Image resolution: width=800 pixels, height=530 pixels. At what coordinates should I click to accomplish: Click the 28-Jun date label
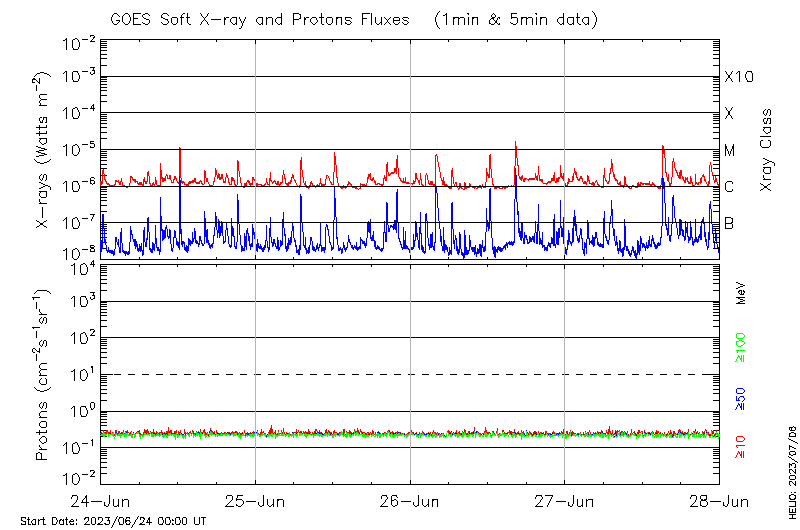718,499
